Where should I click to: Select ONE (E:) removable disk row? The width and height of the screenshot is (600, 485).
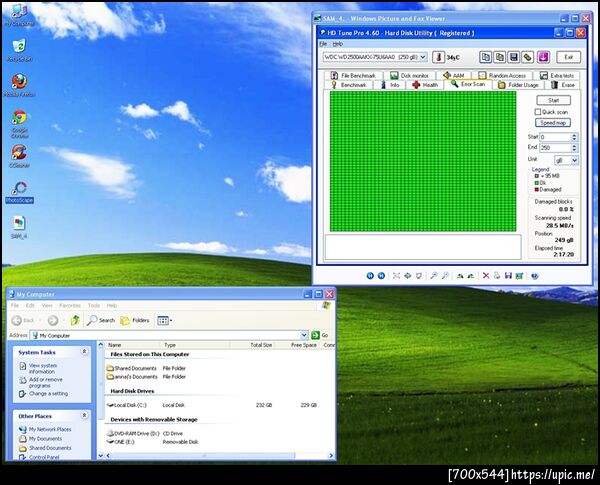coord(153,442)
